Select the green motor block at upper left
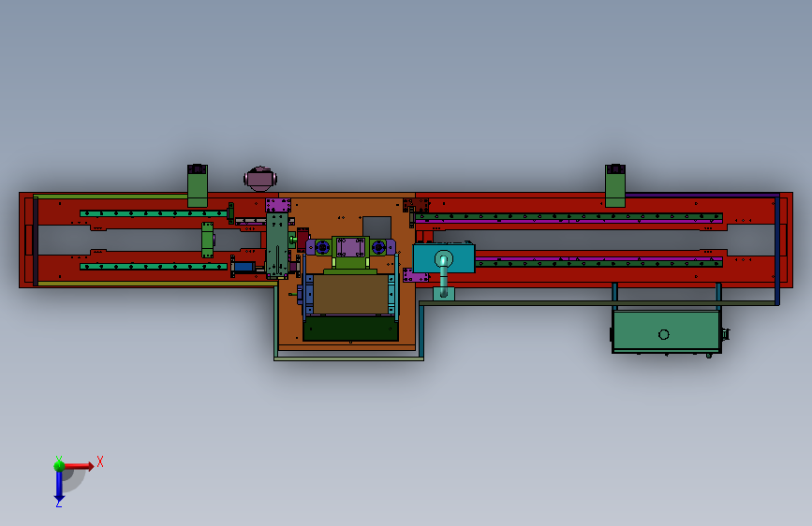Image resolution: width=812 pixels, height=526 pixels. (x=198, y=186)
